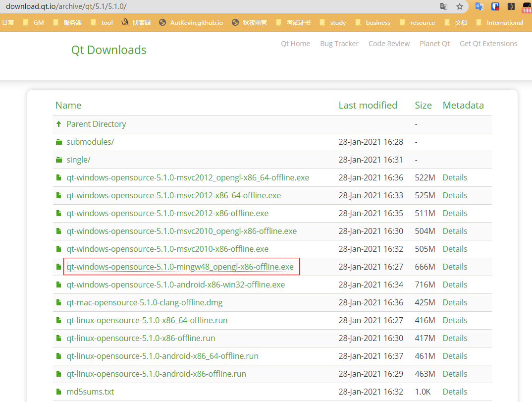The width and height of the screenshot is (532, 402).
Task: Click the Parent Directory up-arrow icon
Action: (x=58, y=124)
